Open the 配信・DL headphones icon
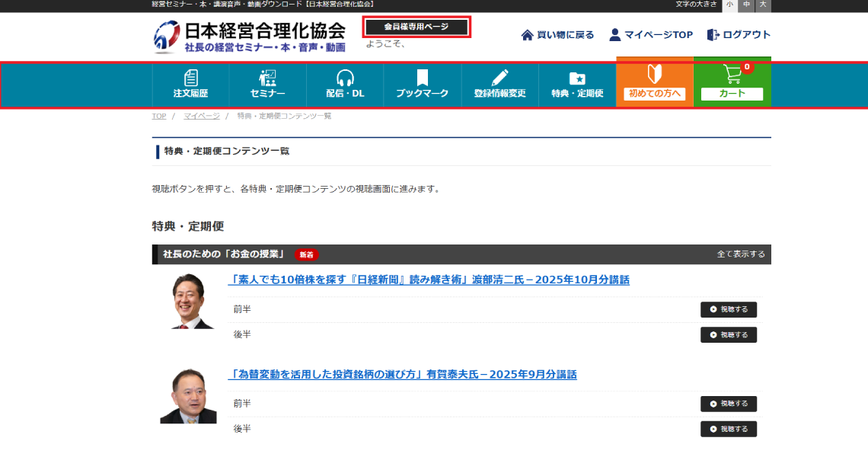 tap(345, 78)
